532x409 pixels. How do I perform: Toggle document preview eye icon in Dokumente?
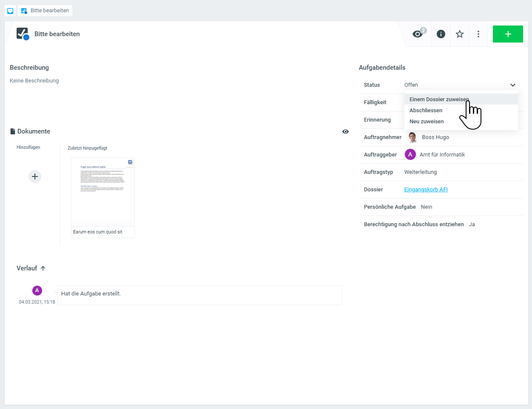tap(345, 132)
